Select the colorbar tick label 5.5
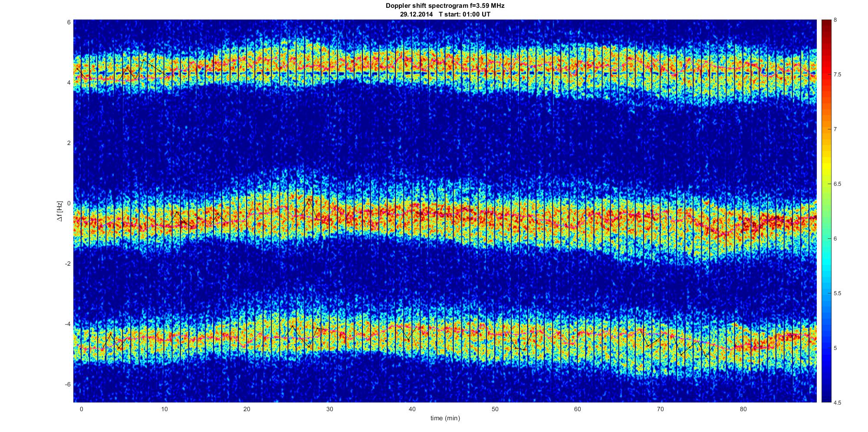 tap(838, 293)
